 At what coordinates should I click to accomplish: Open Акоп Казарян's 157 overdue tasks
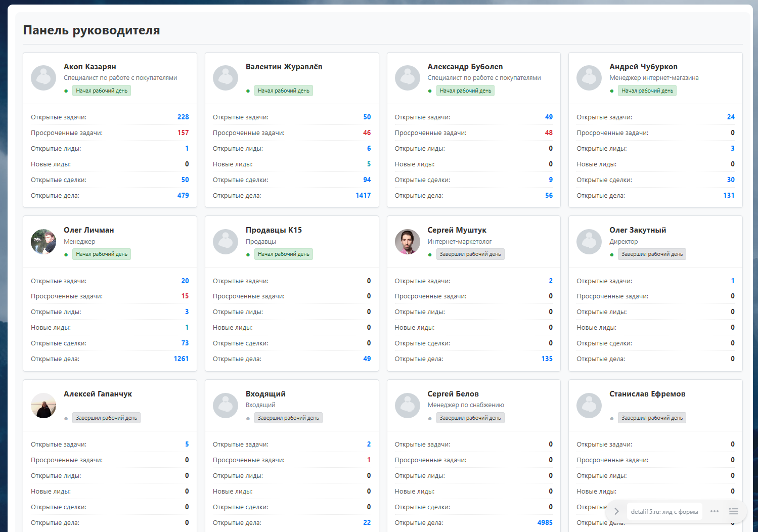[x=183, y=132]
